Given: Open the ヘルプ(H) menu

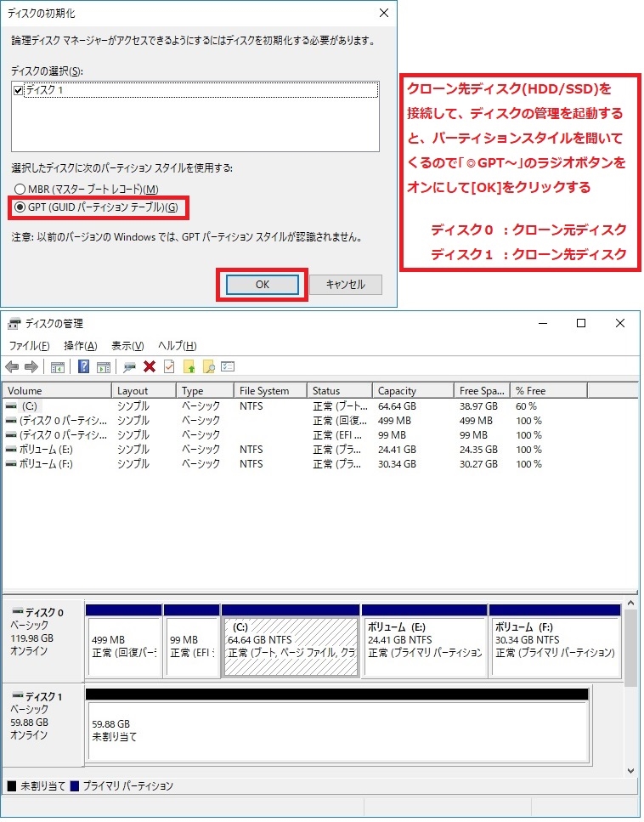Looking at the screenshot, I should pyautogui.click(x=177, y=345).
